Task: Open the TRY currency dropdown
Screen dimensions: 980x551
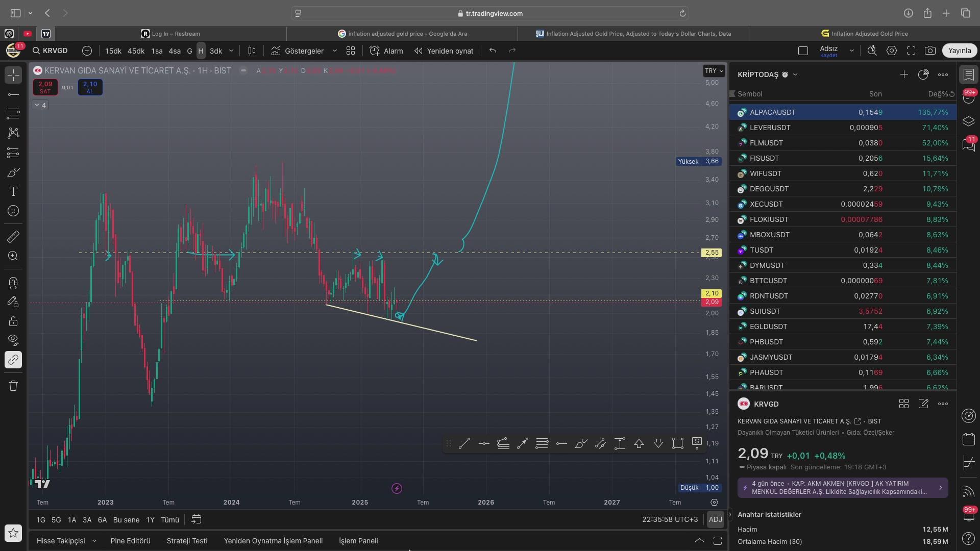Action: pos(714,71)
